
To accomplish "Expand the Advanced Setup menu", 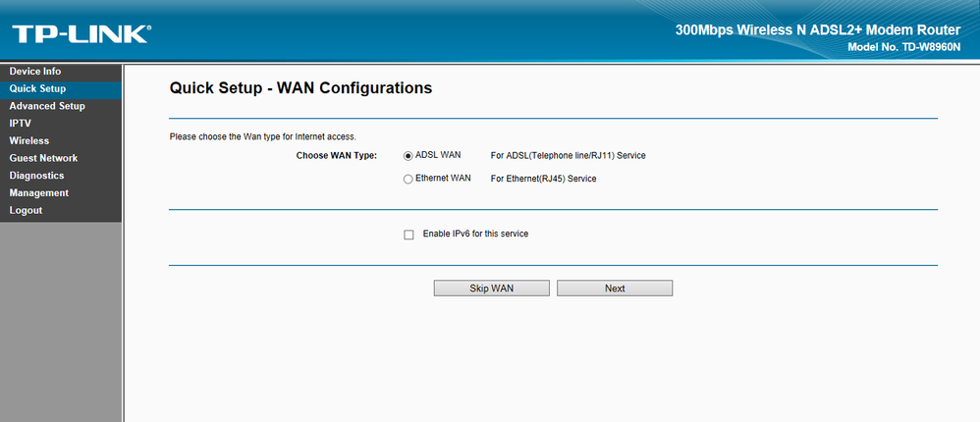I will pyautogui.click(x=47, y=106).
